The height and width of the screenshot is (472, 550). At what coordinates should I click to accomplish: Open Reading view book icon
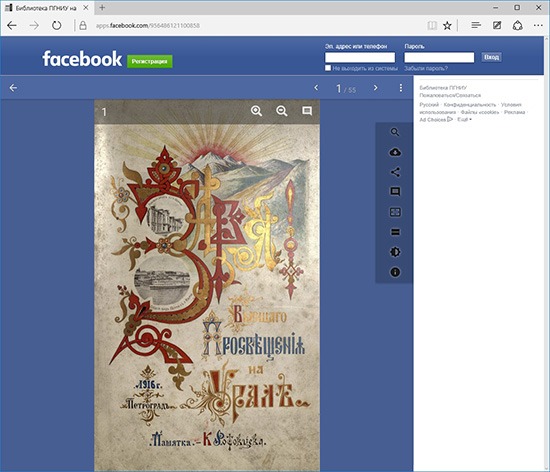[x=432, y=25]
